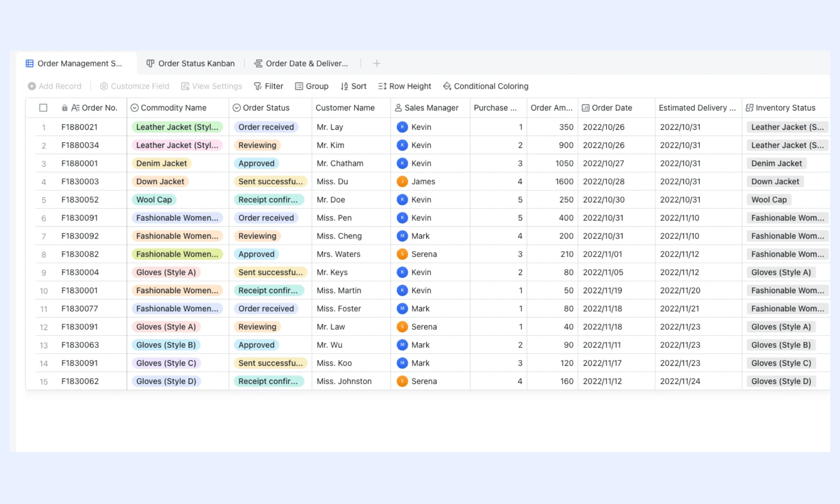Click the Wool Cap inventory status chip
840x504 pixels.
769,199
